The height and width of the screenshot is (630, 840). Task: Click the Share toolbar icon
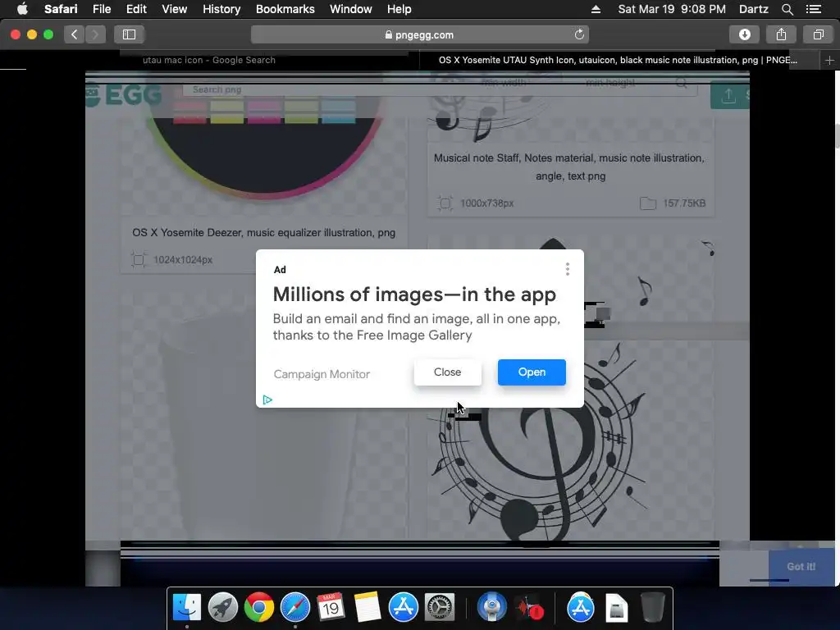781,34
